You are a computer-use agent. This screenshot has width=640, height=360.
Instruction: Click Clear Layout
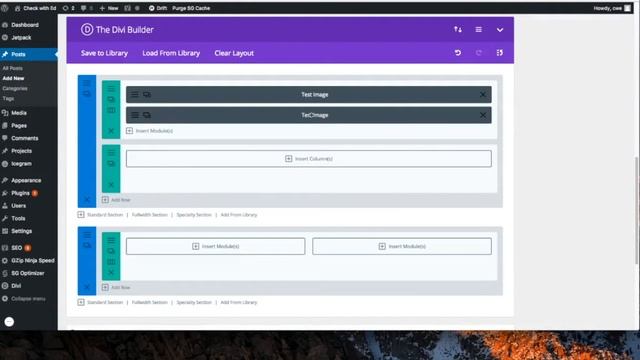[x=234, y=53]
